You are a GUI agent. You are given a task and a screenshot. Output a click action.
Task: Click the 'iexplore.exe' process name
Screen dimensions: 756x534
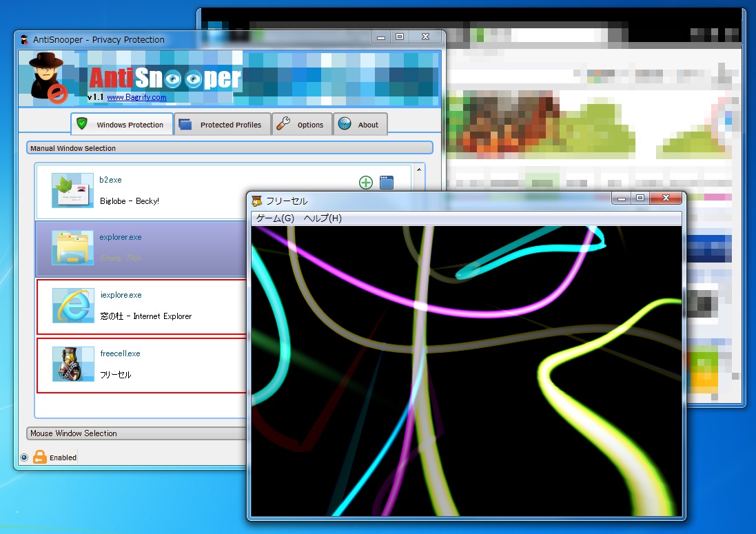[x=121, y=295]
